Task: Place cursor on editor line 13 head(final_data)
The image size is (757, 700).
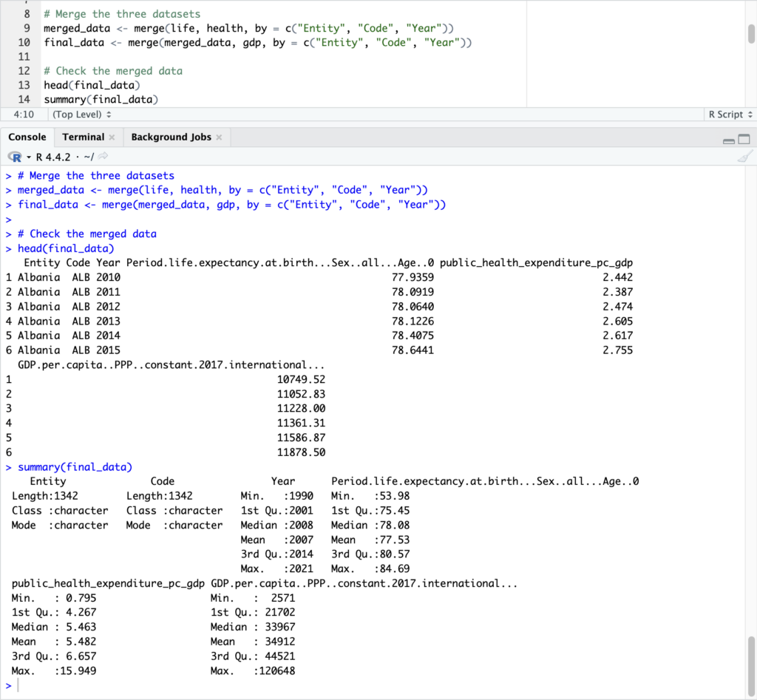Action: (x=89, y=85)
